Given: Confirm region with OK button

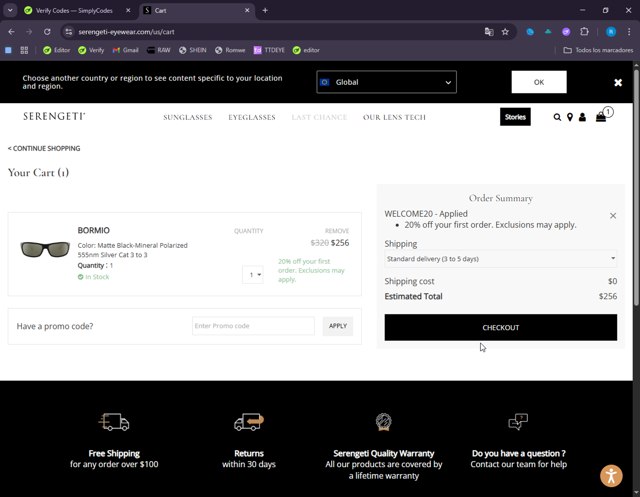Looking at the screenshot, I should tap(539, 82).
